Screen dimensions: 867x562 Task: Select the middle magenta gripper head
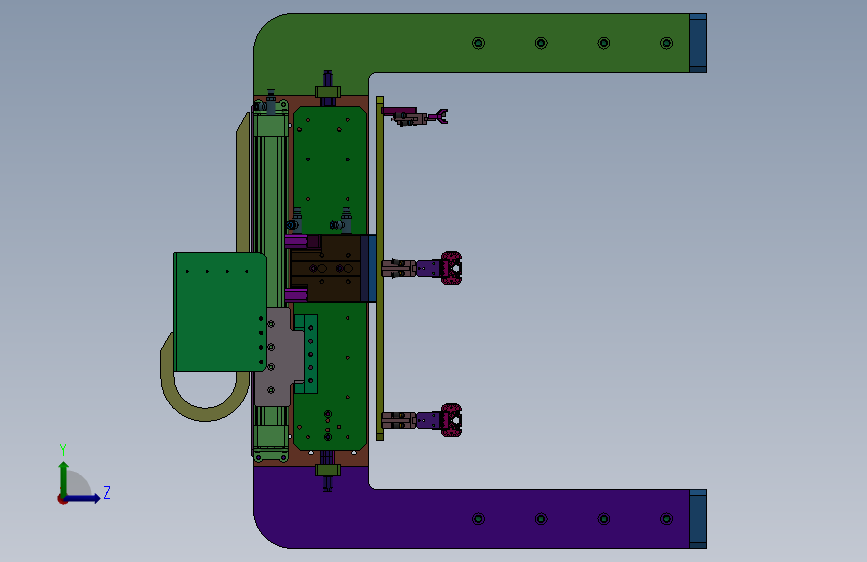coord(451,268)
